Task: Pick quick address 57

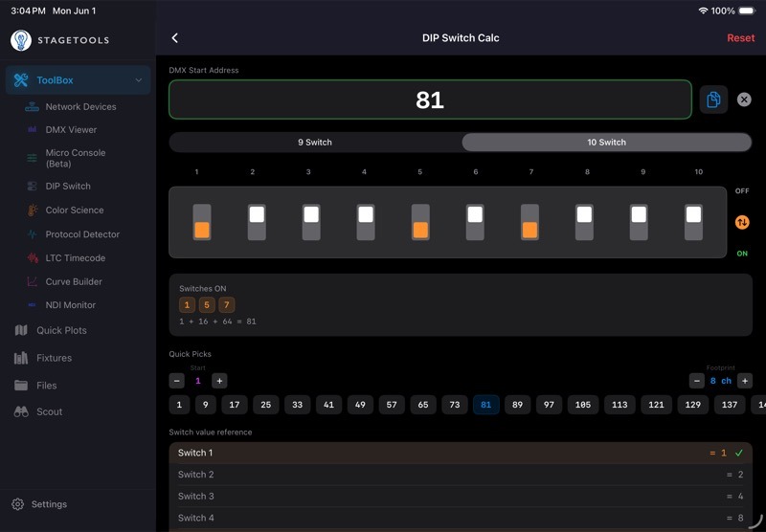Action: 392,405
